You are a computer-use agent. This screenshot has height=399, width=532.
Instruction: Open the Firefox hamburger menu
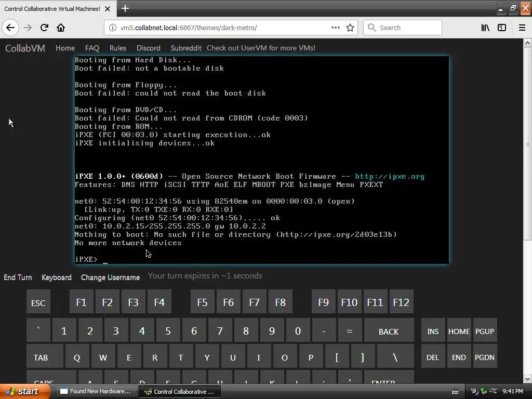click(522, 28)
